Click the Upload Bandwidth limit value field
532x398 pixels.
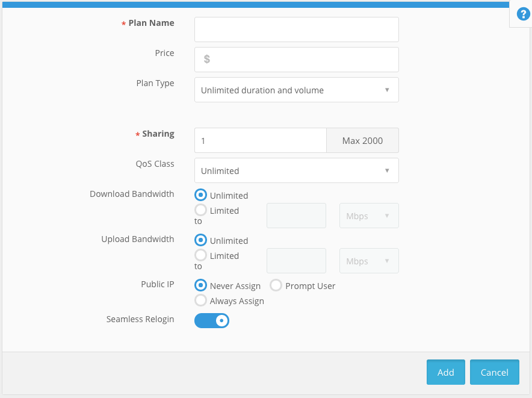point(296,261)
